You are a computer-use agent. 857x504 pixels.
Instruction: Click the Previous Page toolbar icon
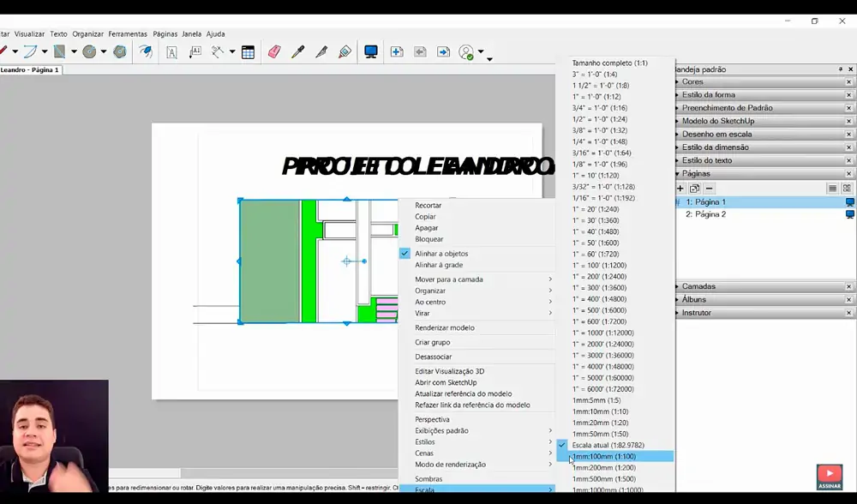tap(420, 52)
